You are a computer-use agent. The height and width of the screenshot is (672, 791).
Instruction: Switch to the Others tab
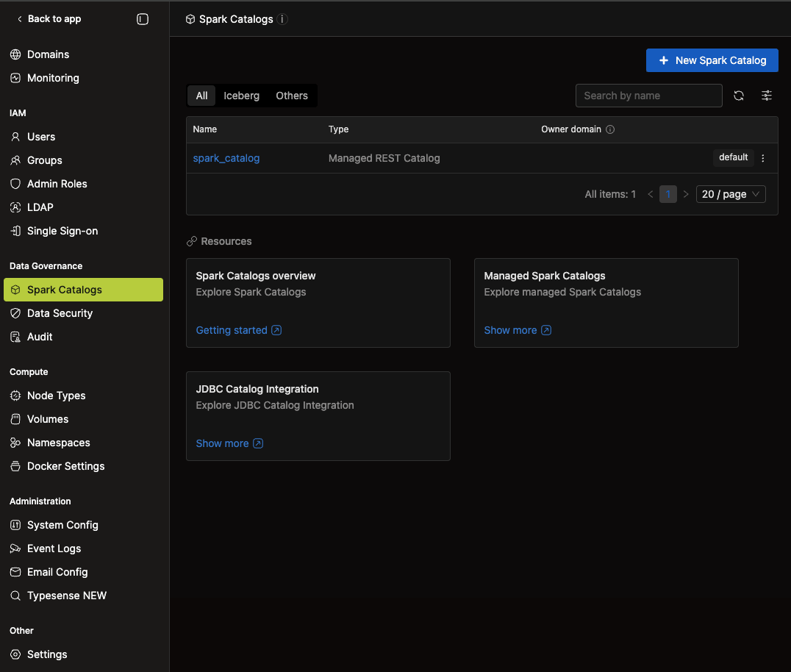point(292,96)
